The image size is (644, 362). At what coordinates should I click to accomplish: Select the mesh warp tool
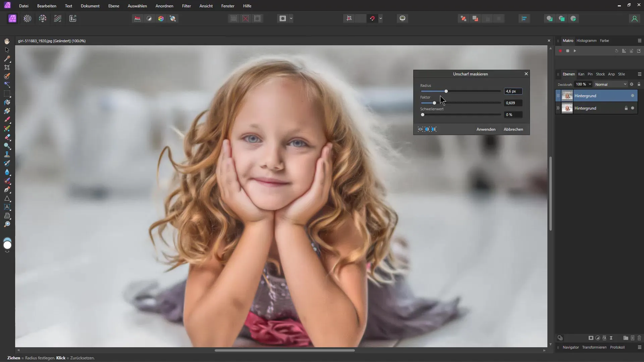pyautogui.click(x=7, y=216)
